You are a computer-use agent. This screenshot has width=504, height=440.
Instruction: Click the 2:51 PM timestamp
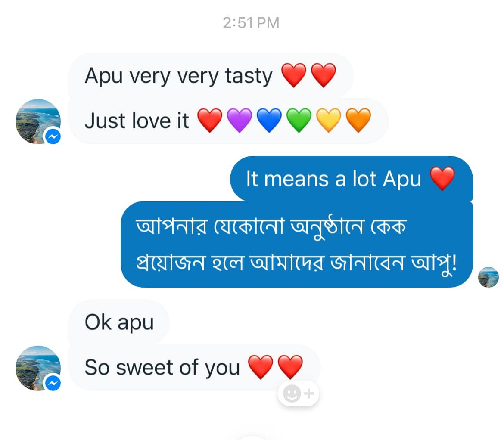coord(251,23)
